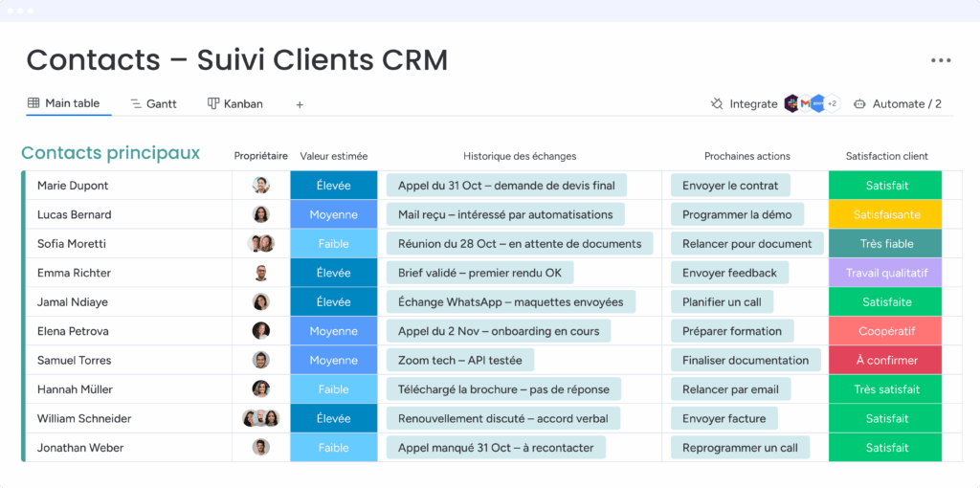This screenshot has width=980, height=488.
Task: Open Elena Petrova's Moyenne value status
Action: tap(334, 331)
